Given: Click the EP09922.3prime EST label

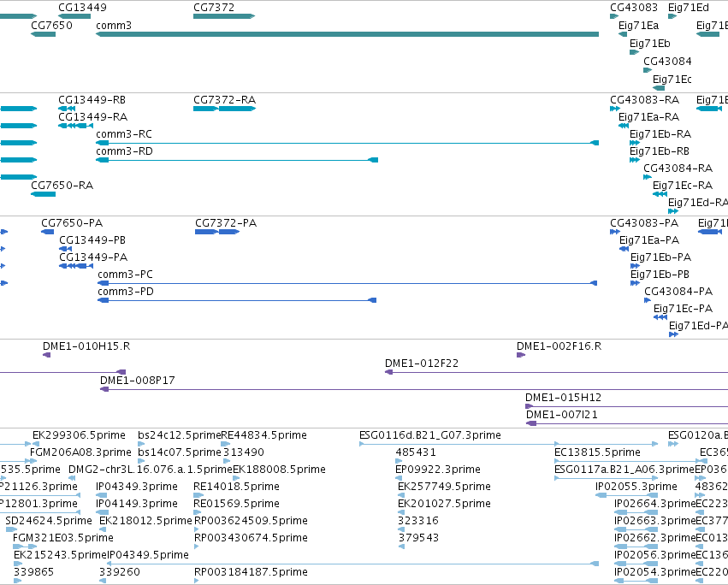Looking at the screenshot, I should coord(438,470).
